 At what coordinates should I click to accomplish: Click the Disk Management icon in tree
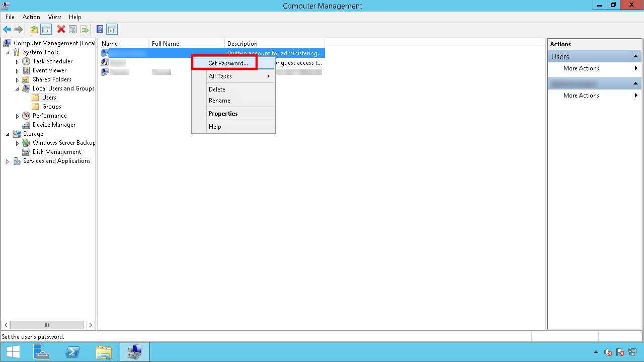[x=26, y=152]
